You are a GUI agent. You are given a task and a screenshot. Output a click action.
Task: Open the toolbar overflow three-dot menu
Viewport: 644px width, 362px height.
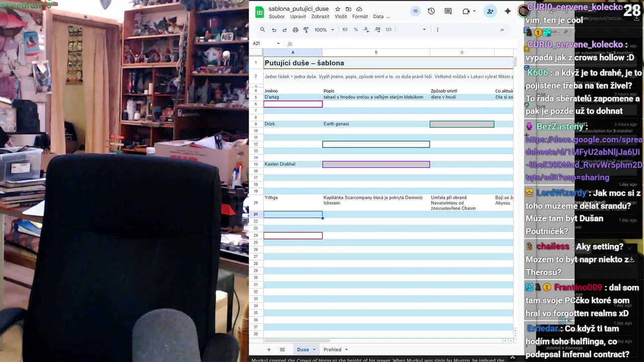437,30
